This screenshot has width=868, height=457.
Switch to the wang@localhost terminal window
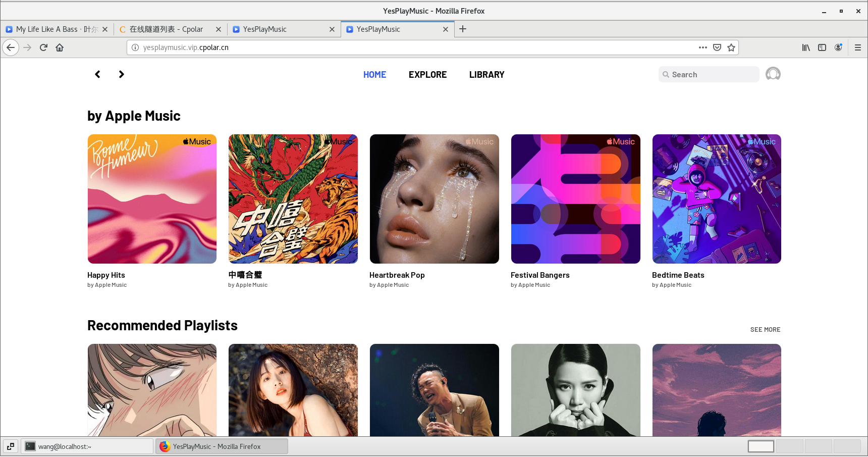pos(87,446)
